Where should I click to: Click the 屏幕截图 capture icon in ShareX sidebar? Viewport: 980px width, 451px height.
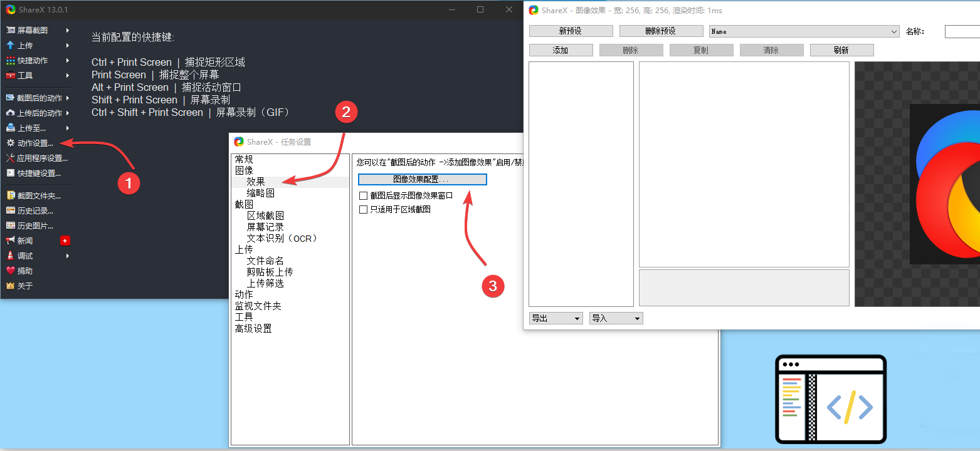coord(10,30)
